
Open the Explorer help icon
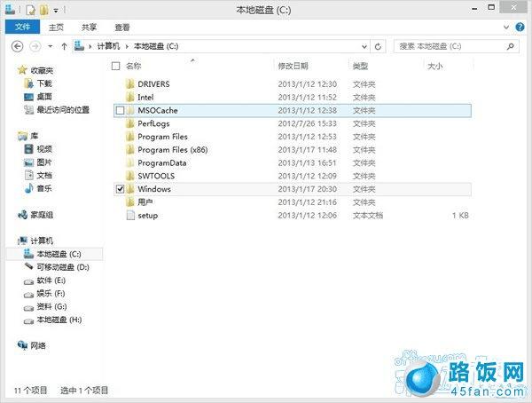pos(520,27)
